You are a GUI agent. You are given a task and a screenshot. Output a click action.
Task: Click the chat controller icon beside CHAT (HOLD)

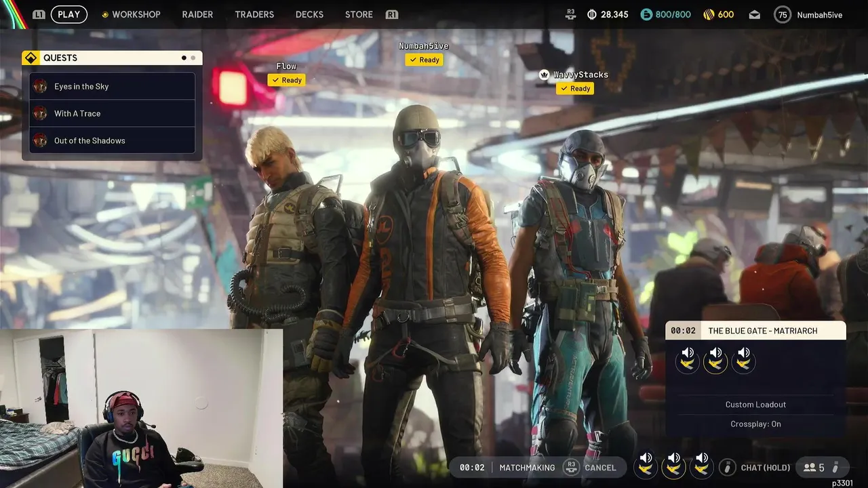pos(728,468)
